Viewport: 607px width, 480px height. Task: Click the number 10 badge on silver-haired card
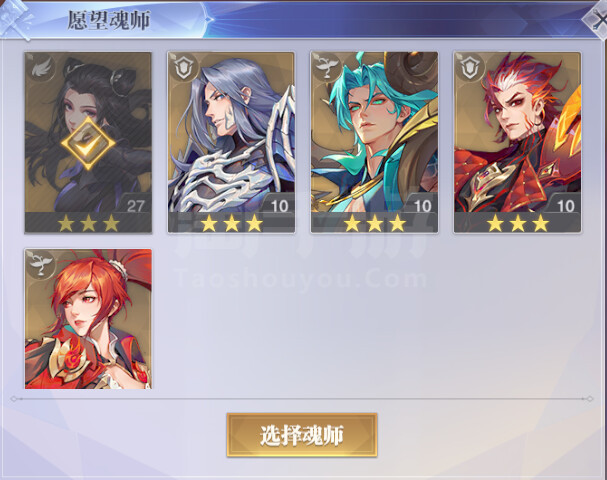pos(279,206)
